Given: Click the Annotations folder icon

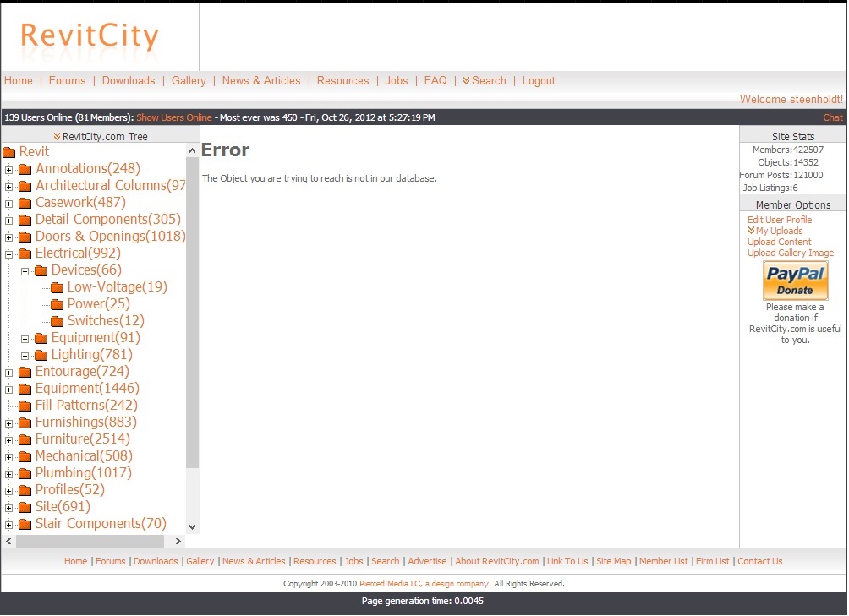Looking at the screenshot, I should point(25,169).
